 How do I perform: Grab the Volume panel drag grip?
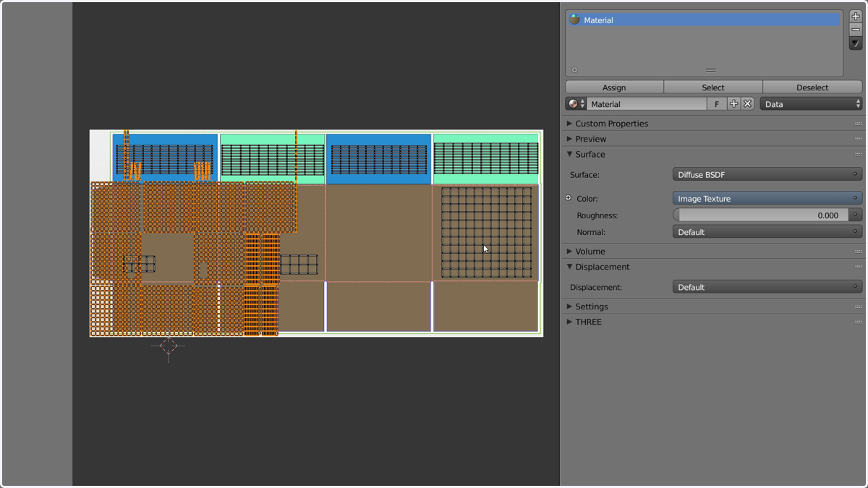coord(858,252)
